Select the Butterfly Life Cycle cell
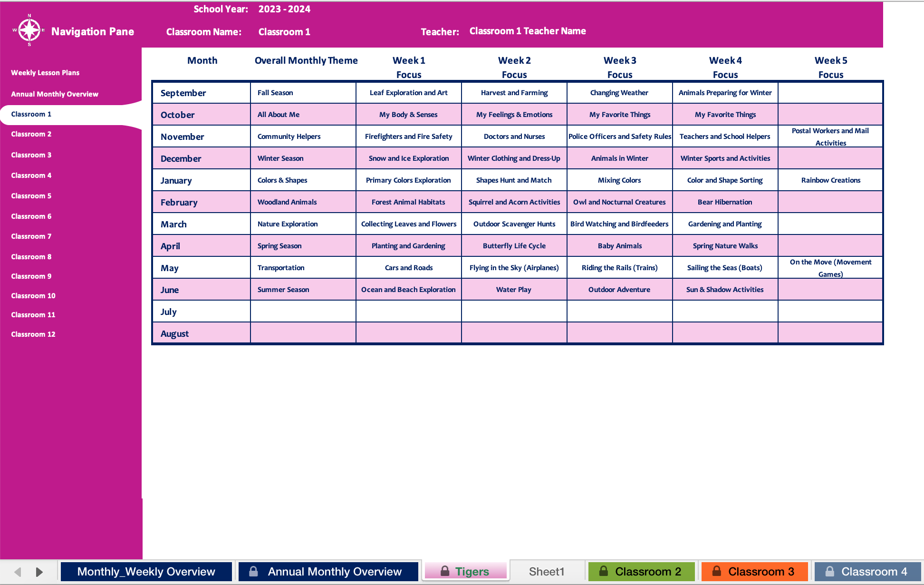Viewport: 924px width, 585px height. pyautogui.click(x=514, y=246)
